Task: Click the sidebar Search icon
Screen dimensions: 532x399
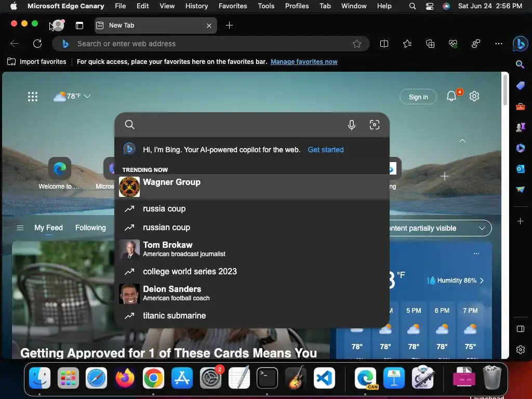Action: pos(520,64)
